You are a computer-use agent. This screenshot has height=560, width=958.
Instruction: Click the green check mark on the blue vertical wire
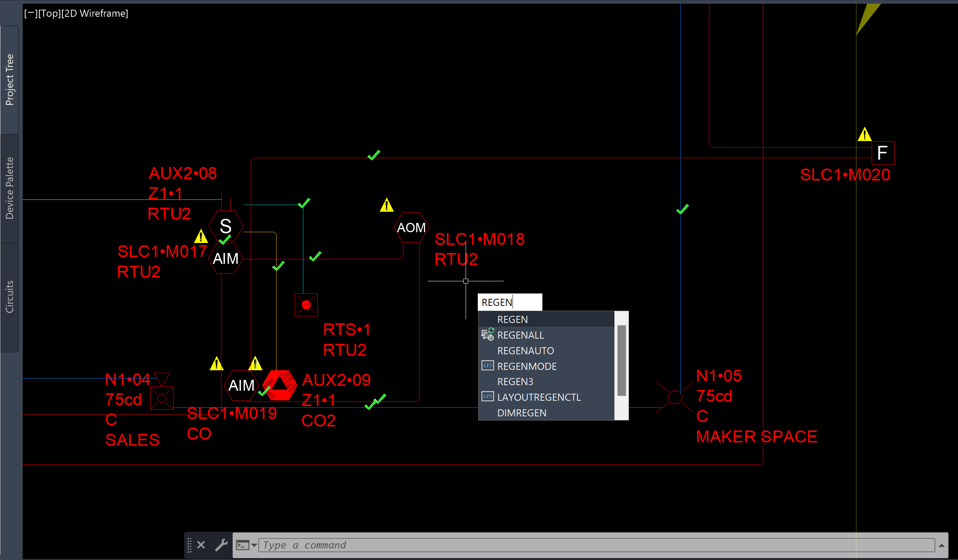pyautogui.click(x=682, y=209)
